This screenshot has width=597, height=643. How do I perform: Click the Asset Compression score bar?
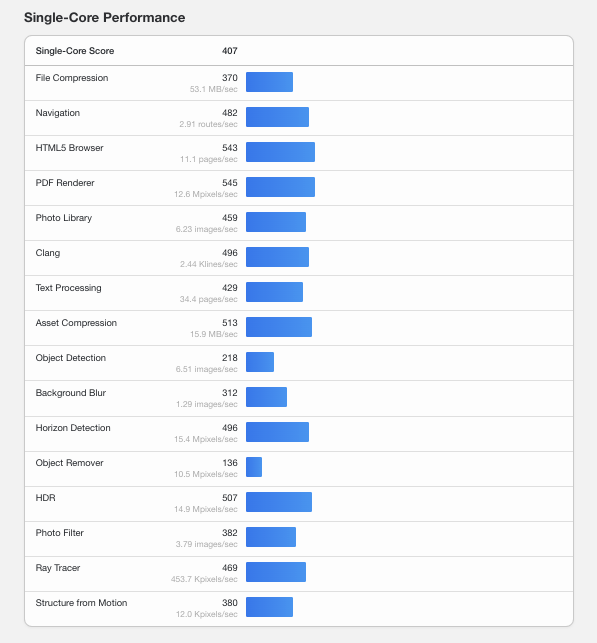point(279,327)
